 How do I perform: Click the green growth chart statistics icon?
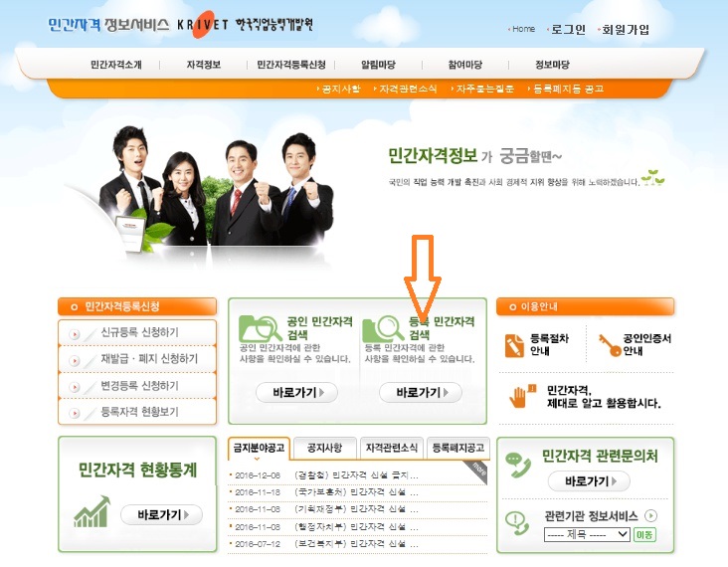tap(91, 513)
